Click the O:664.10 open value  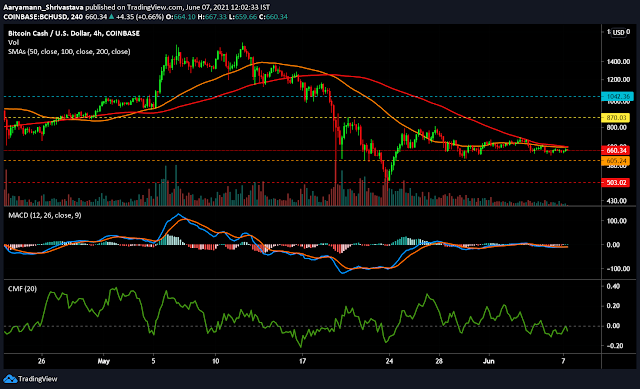(180, 17)
